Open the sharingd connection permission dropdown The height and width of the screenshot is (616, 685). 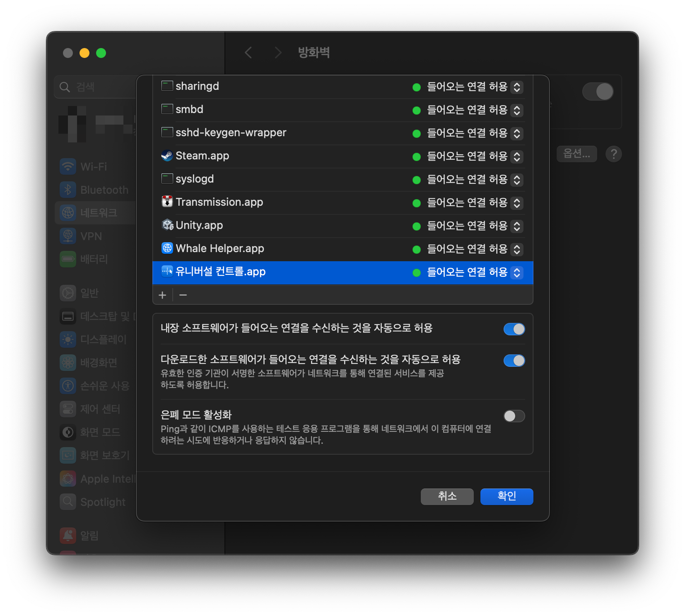click(516, 87)
